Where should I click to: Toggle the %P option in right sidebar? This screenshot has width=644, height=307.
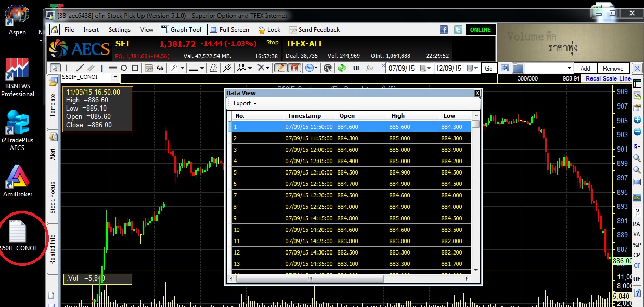[637, 245]
